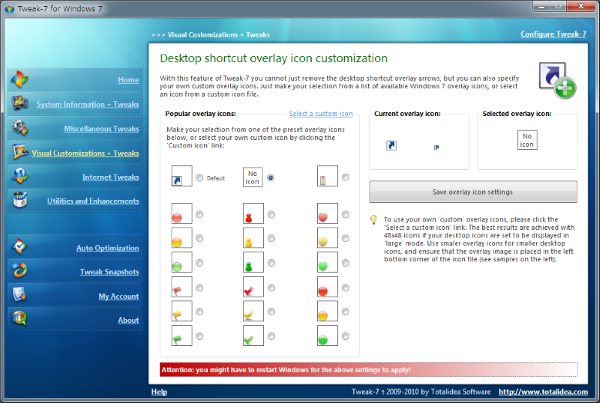Click the red ball overlay icon
The width and height of the screenshot is (600, 403).
point(182,214)
